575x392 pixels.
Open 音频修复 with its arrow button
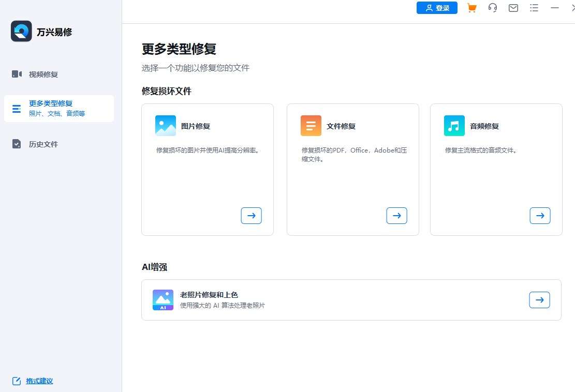pyautogui.click(x=540, y=216)
